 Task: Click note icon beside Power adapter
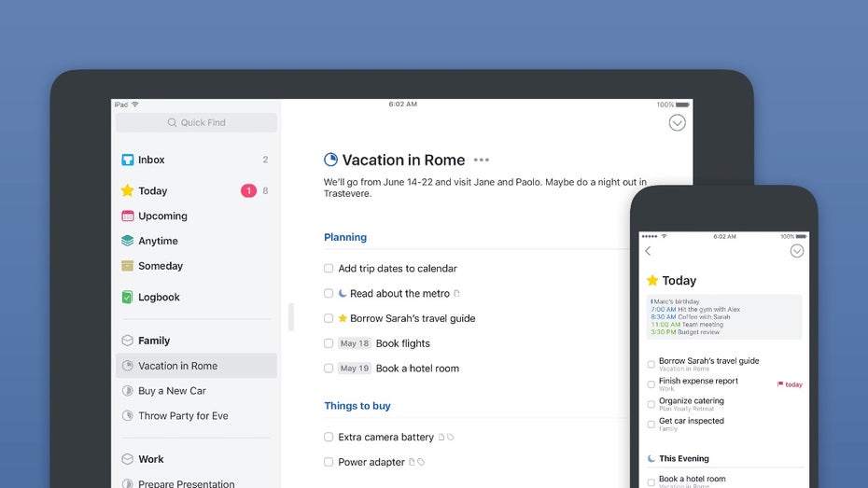[x=412, y=462]
